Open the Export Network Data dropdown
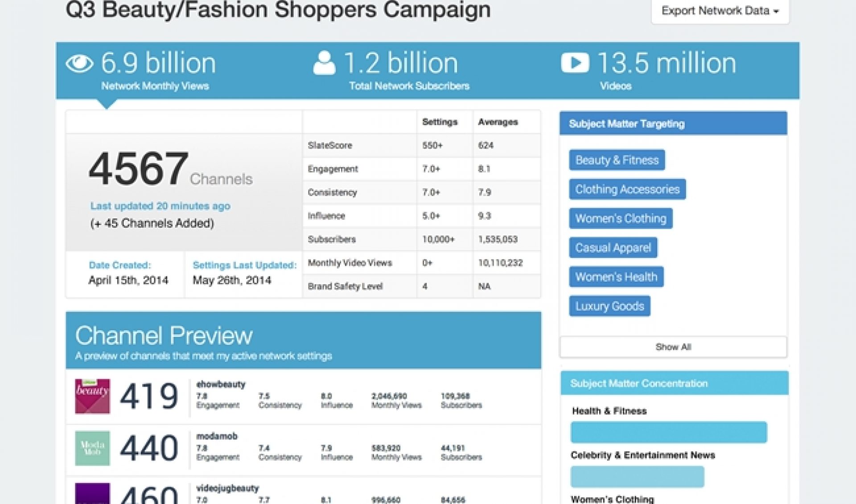 pyautogui.click(x=720, y=11)
